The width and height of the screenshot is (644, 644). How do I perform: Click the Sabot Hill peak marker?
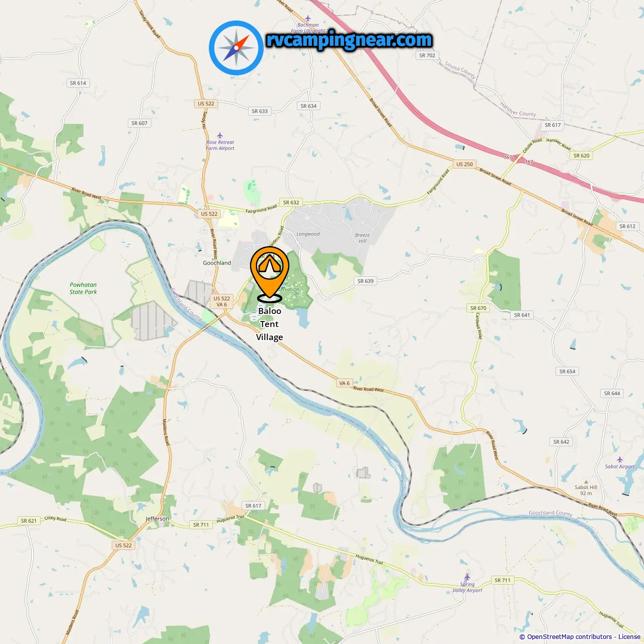coord(586,481)
